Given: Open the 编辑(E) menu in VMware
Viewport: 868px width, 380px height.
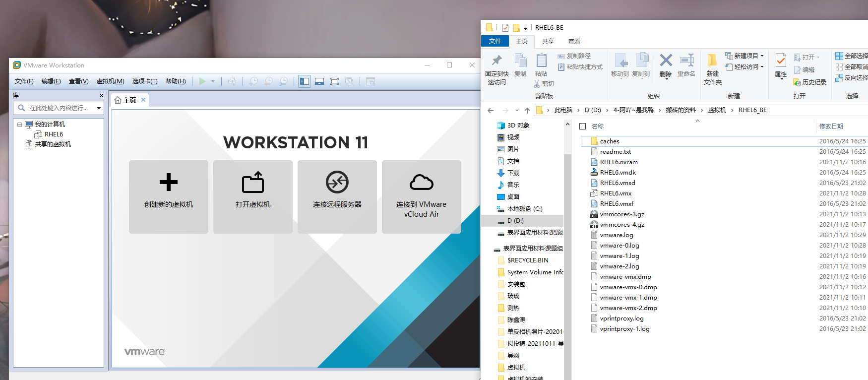Looking at the screenshot, I should (x=51, y=81).
